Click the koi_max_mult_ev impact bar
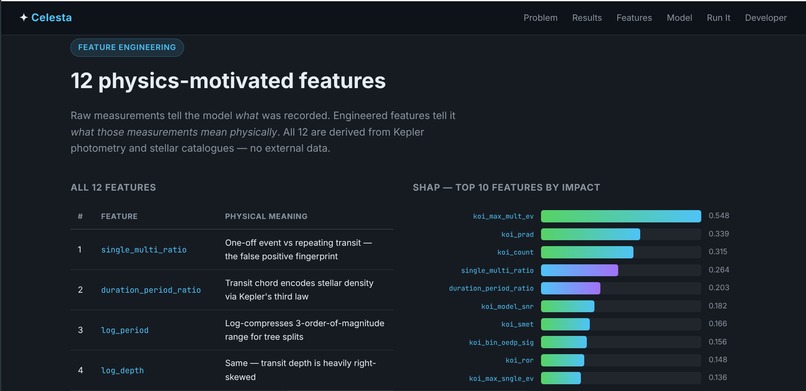 coord(621,216)
